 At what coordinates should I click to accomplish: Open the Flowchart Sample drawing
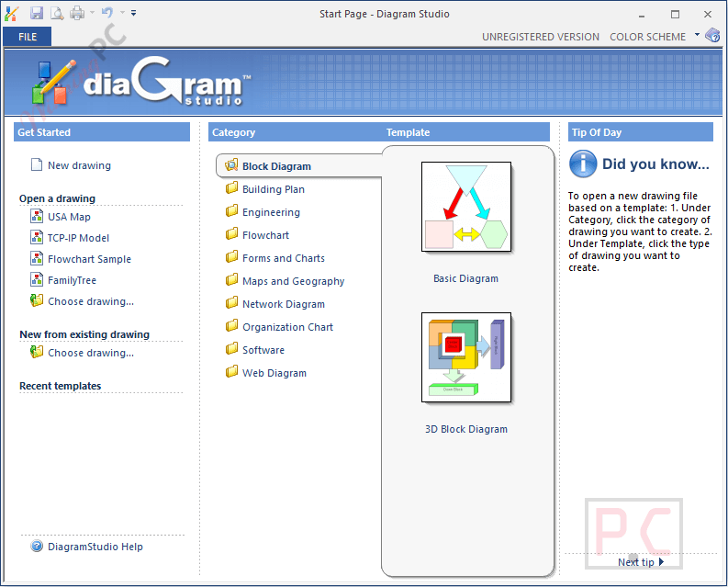90,259
